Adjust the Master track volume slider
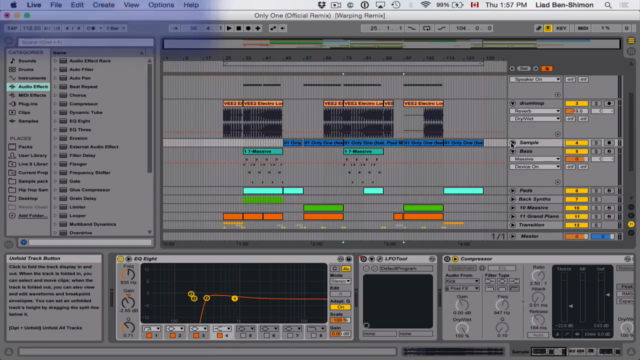This screenshot has height=360, width=640. 576,236
